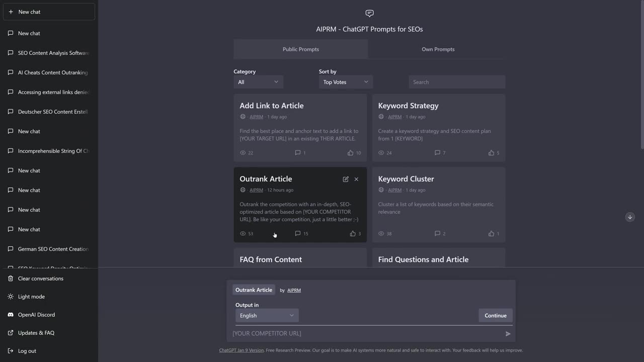Click the views eye icon on Outrank Article card
The width and height of the screenshot is (644, 362).
pos(243,233)
